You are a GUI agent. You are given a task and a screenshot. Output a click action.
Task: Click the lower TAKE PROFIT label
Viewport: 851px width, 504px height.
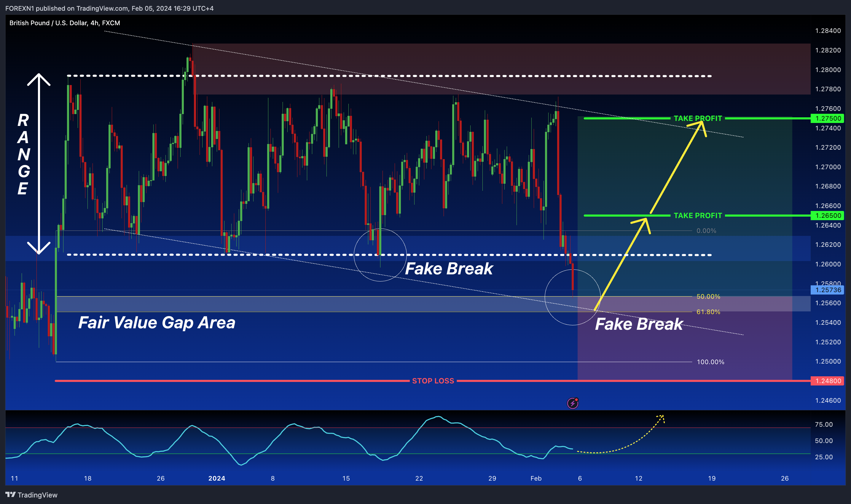[x=697, y=216]
